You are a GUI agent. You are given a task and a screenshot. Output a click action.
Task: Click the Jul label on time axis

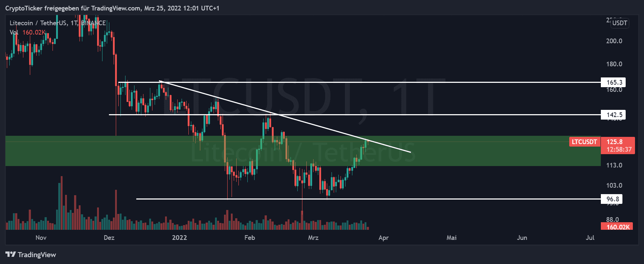coord(590,238)
